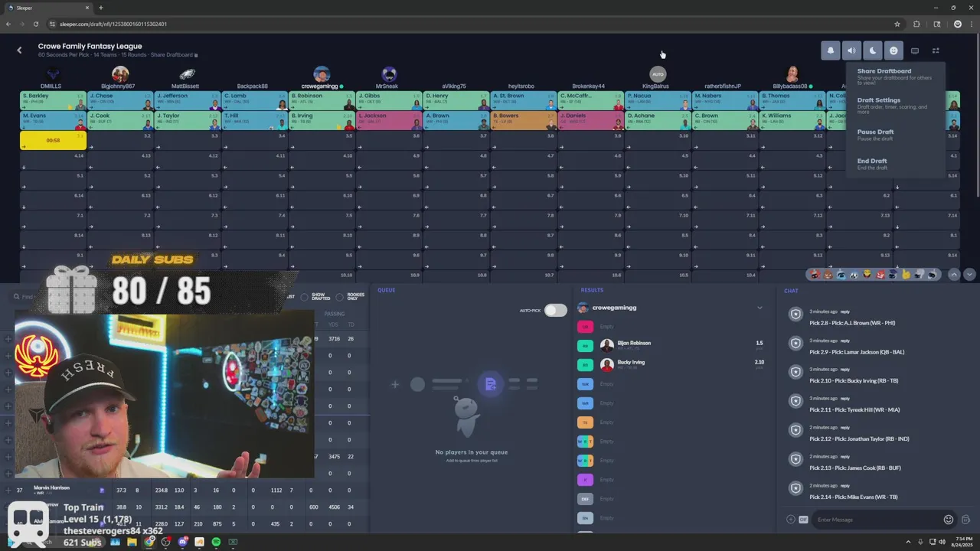Open Chrome from the taskbar
Viewport: 980px width, 551px height.
[x=149, y=542]
